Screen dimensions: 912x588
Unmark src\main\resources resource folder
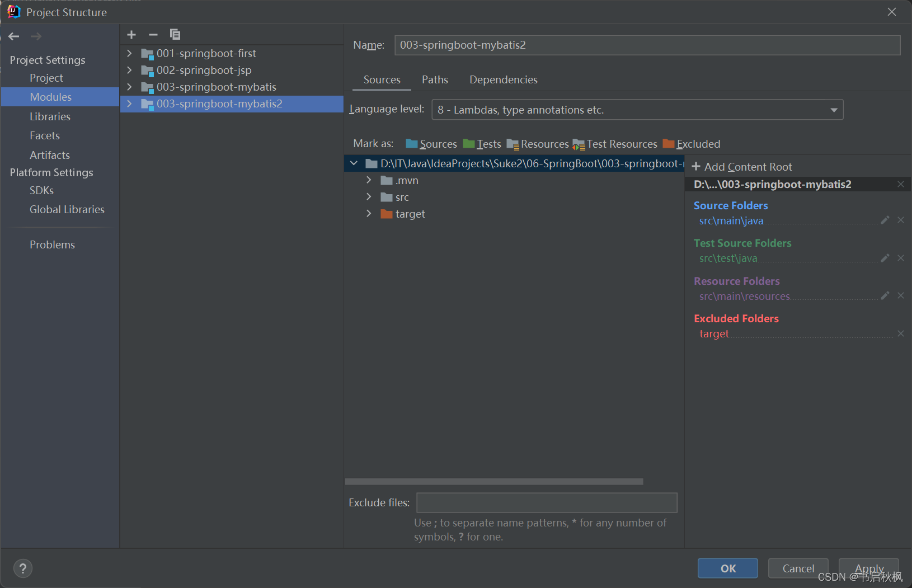[901, 295]
